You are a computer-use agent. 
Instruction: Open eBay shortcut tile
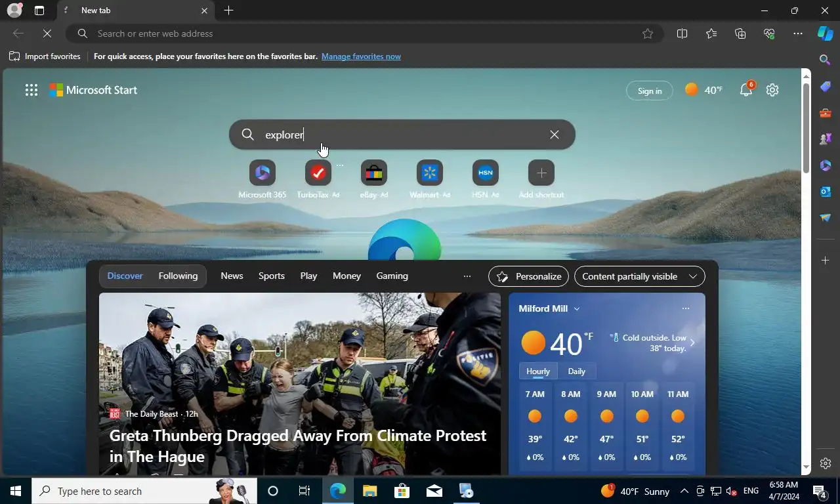374,179
